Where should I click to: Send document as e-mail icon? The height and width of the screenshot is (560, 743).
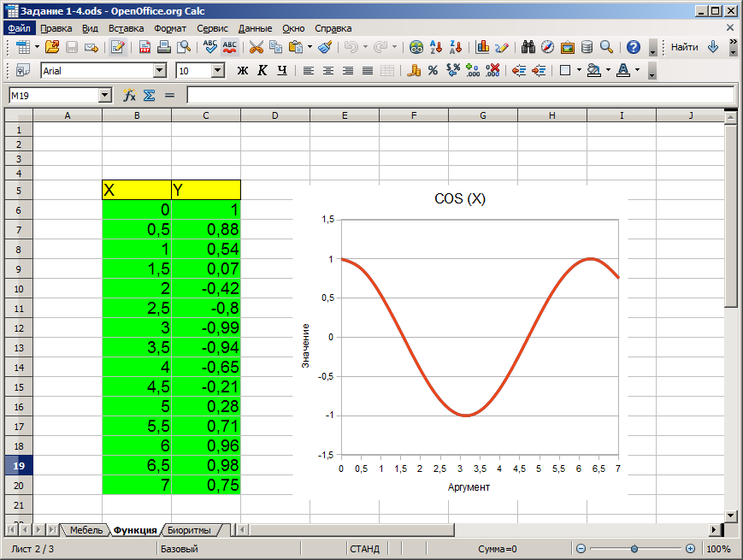pyautogui.click(x=91, y=47)
